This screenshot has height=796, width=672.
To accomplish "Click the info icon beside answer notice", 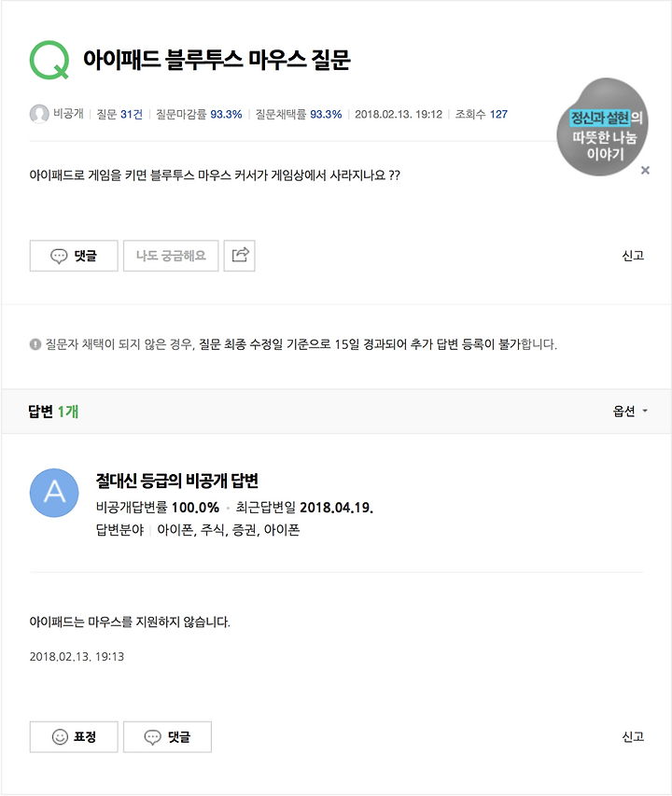I will [x=35, y=344].
